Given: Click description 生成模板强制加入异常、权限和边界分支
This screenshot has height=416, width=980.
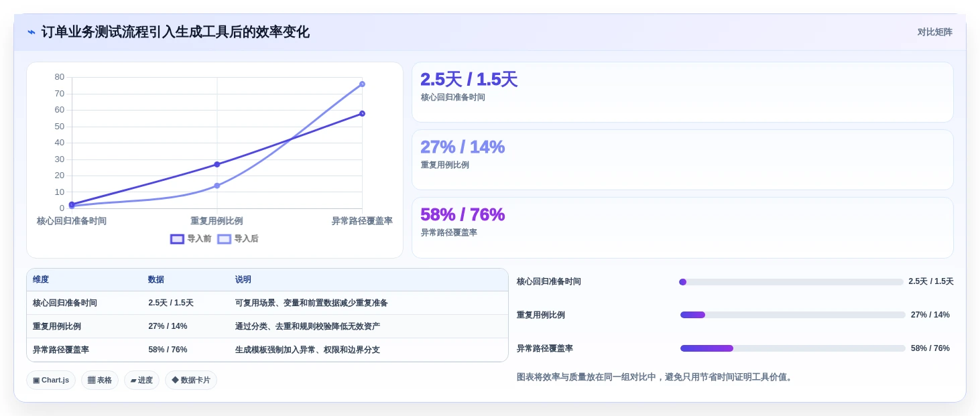Looking at the screenshot, I should point(308,350).
